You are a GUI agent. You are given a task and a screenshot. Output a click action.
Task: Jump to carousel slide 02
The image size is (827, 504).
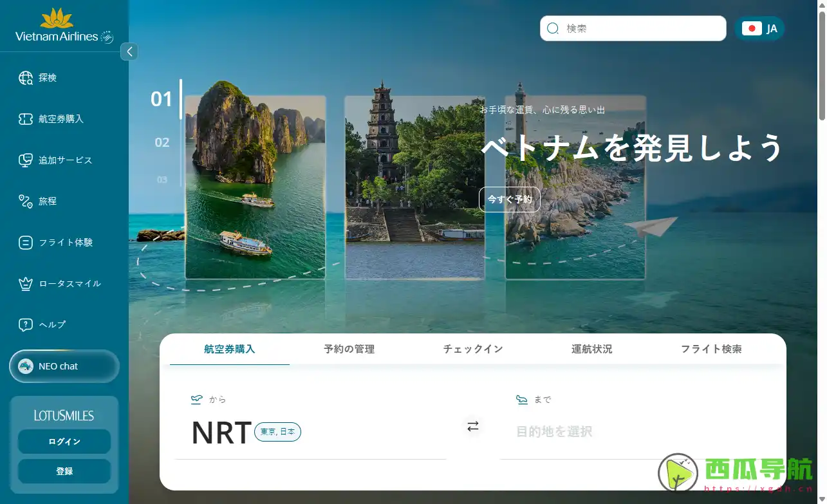[161, 142]
